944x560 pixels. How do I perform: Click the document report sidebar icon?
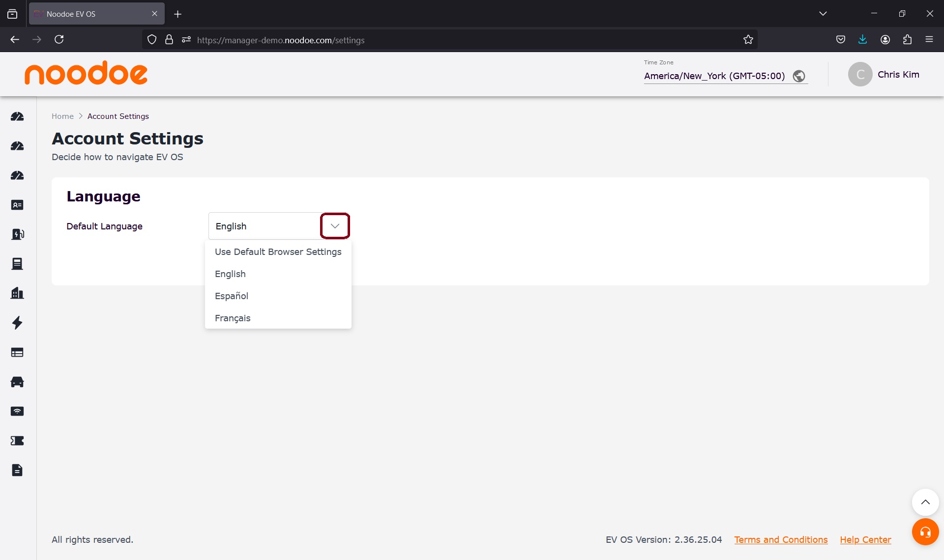(17, 470)
